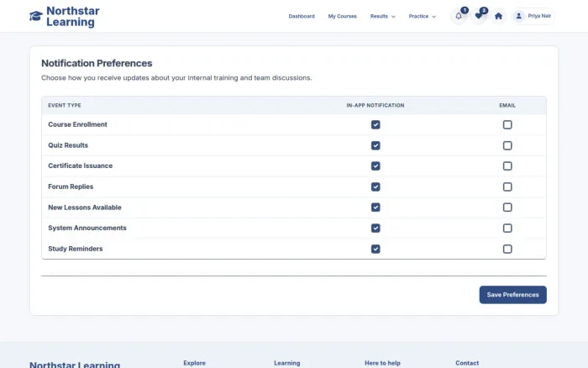Disable in-app notification for Study Reminders

pos(375,249)
